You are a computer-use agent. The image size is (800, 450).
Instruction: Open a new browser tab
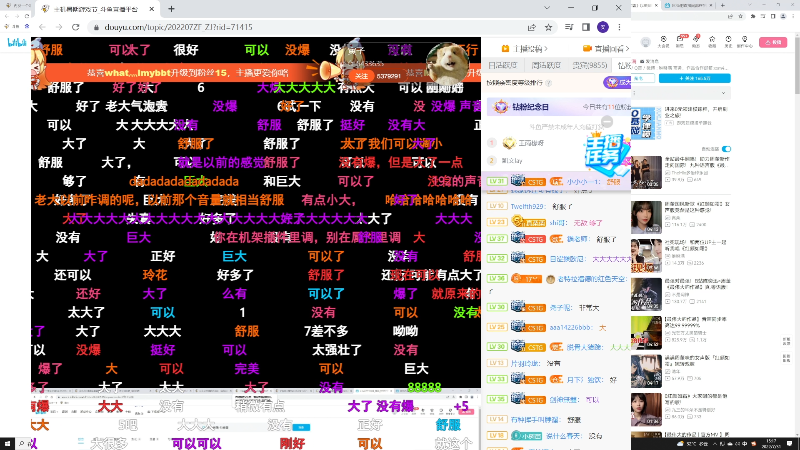171,9
